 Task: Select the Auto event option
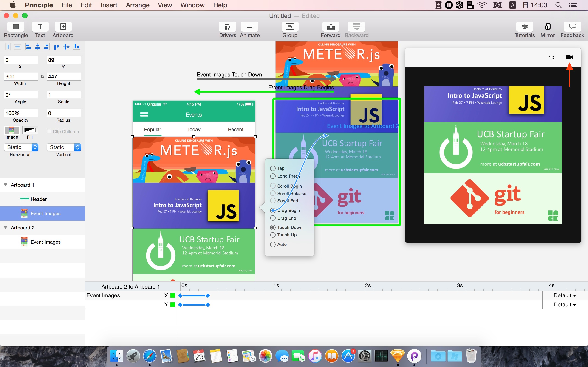coord(273,245)
